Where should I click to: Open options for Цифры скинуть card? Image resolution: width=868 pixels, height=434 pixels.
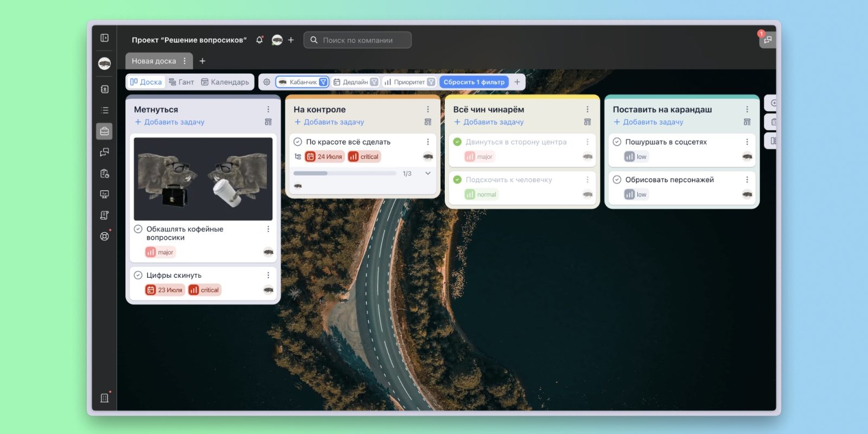coord(268,276)
